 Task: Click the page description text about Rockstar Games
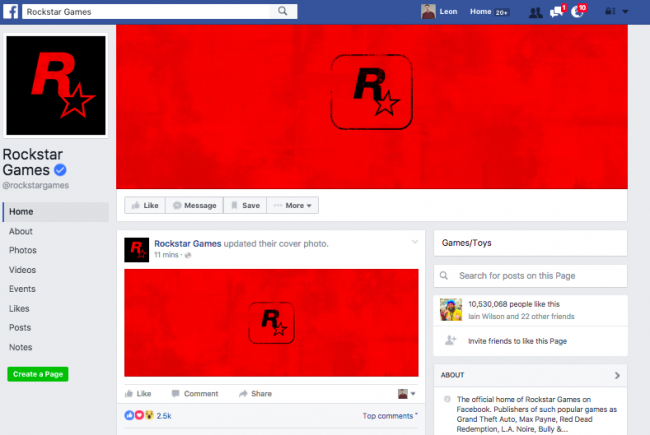coord(536,414)
